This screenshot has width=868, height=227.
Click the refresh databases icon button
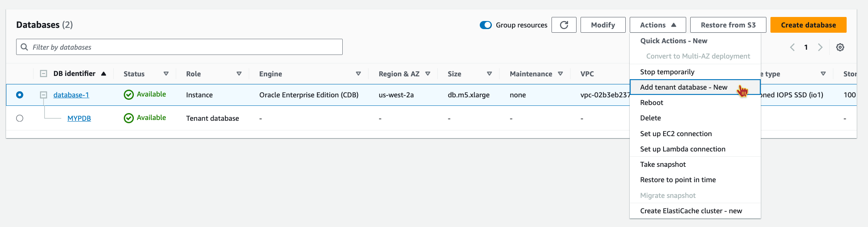point(564,25)
